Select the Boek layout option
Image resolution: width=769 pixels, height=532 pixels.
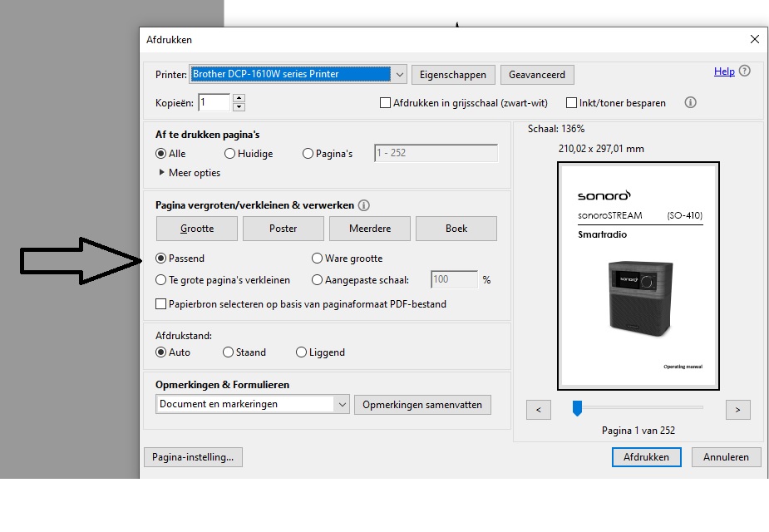456,229
